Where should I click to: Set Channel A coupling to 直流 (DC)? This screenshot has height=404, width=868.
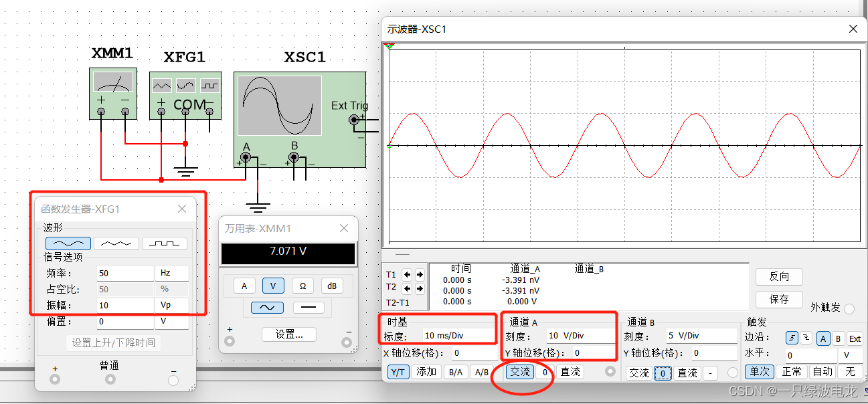click(570, 371)
